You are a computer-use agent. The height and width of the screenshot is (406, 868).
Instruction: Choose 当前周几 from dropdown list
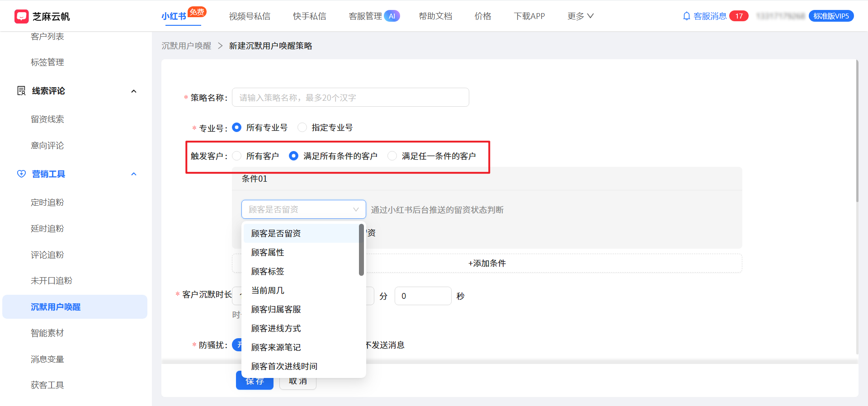301,290
